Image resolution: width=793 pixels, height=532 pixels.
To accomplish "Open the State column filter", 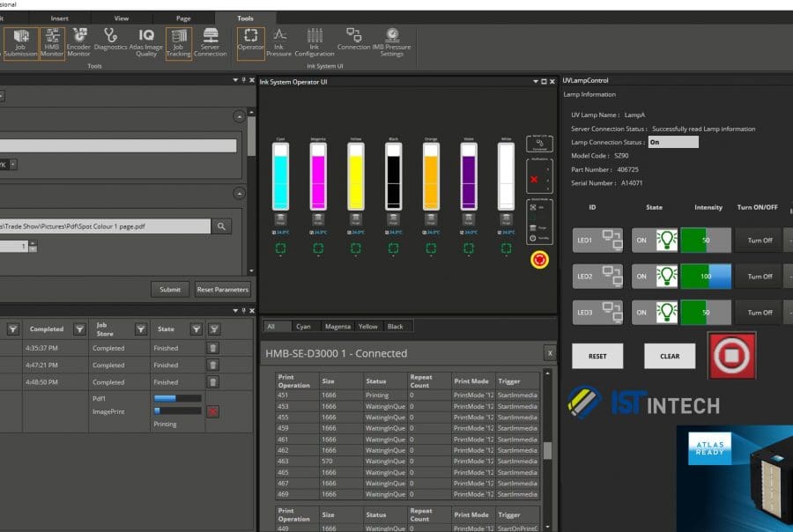I will pos(196,329).
